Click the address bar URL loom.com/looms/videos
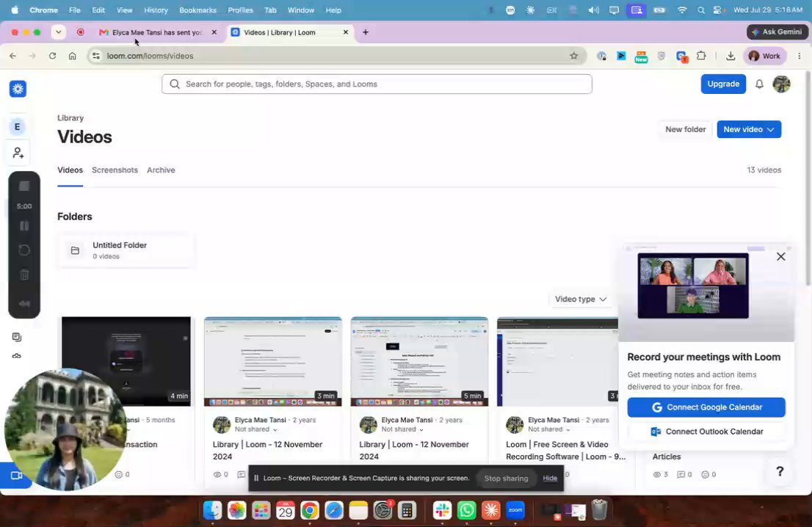The image size is (812, 527). pyautogui.click(x=151, y=56)
